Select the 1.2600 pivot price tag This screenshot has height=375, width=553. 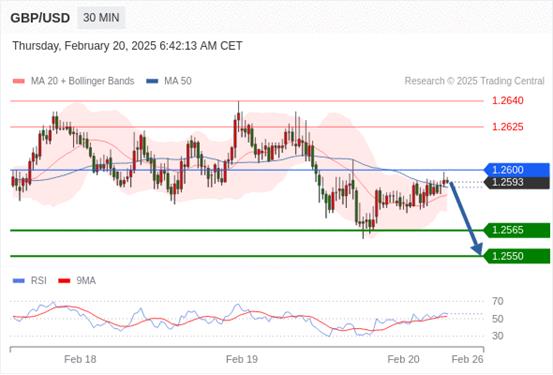tap(517, 170)
